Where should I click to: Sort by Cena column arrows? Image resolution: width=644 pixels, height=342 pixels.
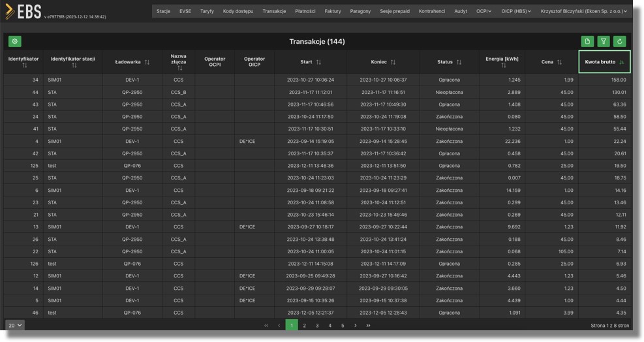click(x=559, y=63)
